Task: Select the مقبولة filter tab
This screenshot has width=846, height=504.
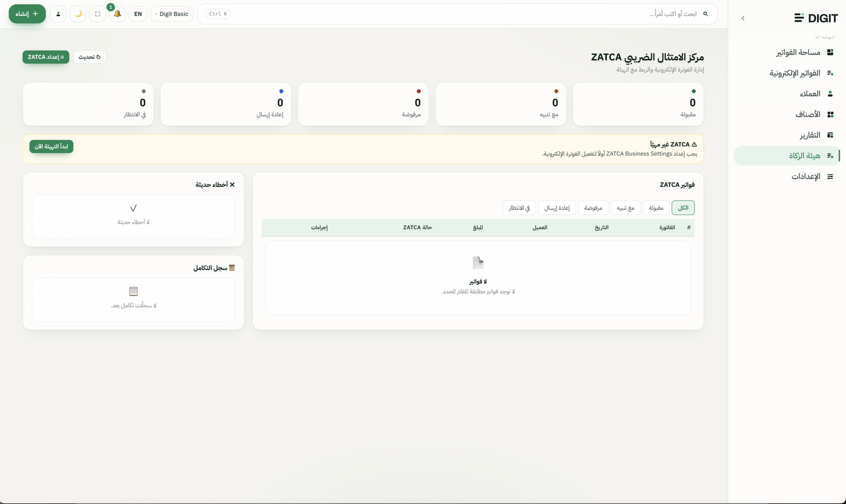Action: (x=656, y=208)
